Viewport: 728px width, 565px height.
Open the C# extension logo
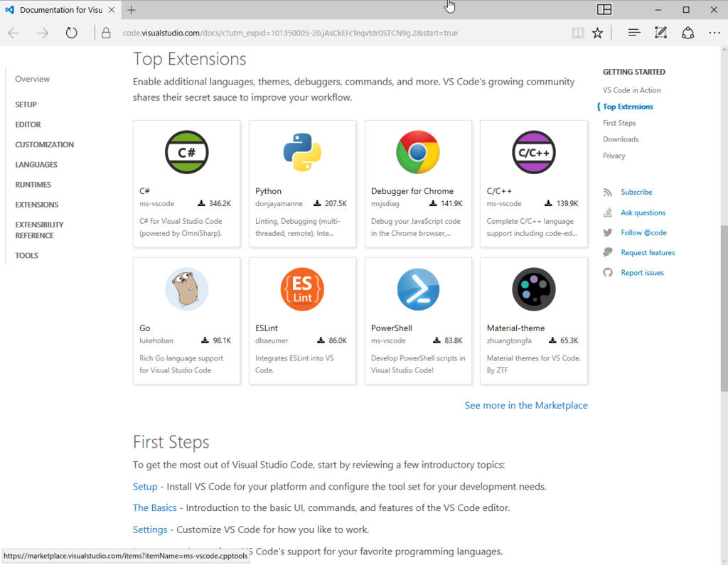click(187, 152)
